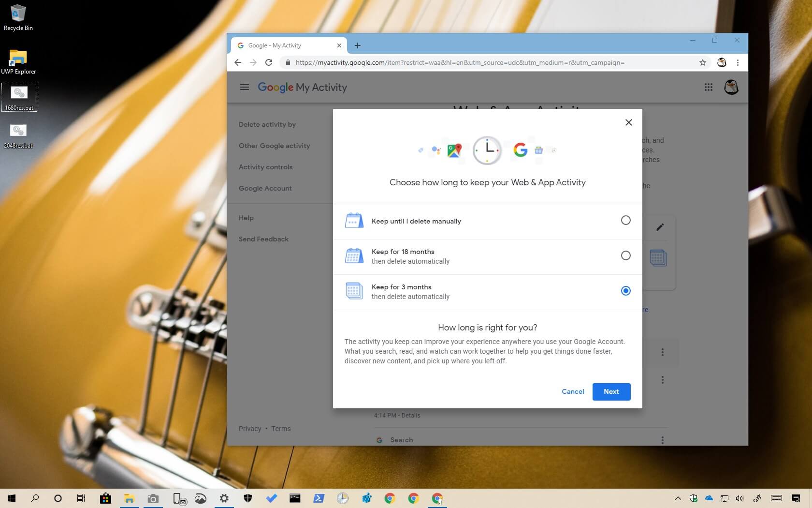This screenshot has height=508, width=812.
Task: Click the pencil edit icon behind the dialog
Action: (x=660, y=227)
